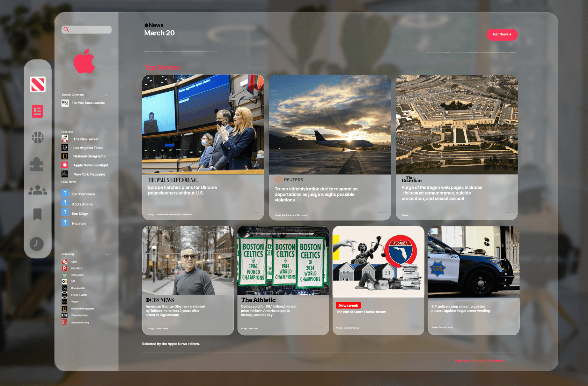Open the Food & Wine channel

79,295
